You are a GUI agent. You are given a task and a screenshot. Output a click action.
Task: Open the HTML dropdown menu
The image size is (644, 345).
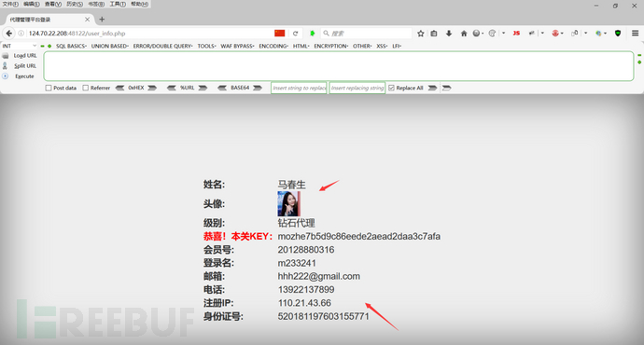coord(301,46)
